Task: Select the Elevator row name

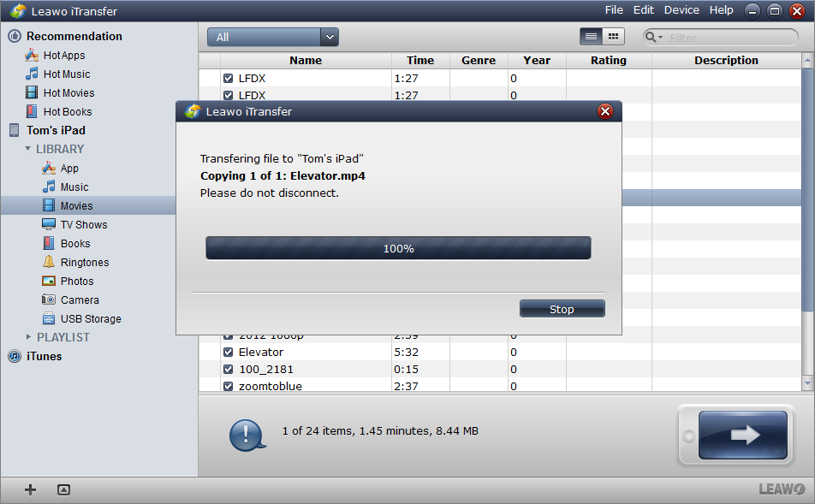Action: point(261,353)
